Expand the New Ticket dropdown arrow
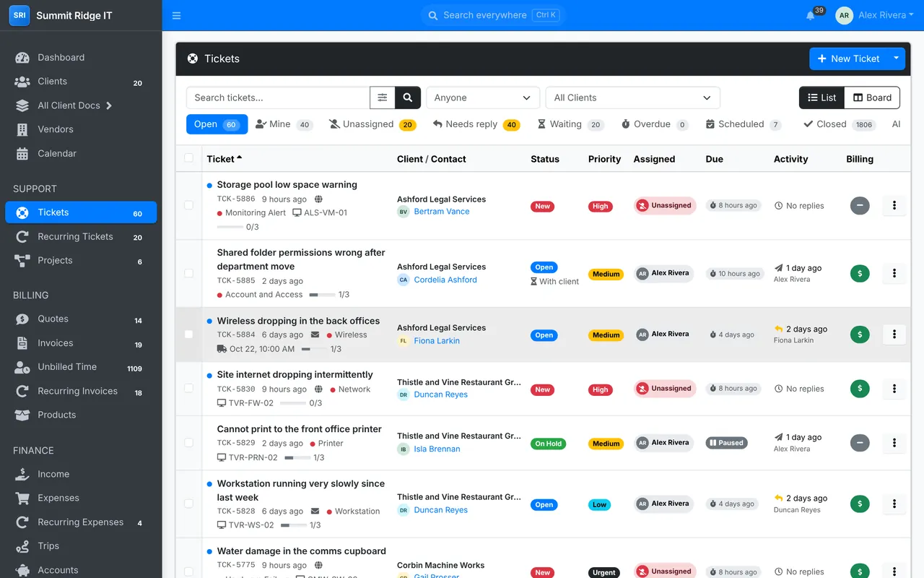The image size is (924, 578). tap(897, 59)
